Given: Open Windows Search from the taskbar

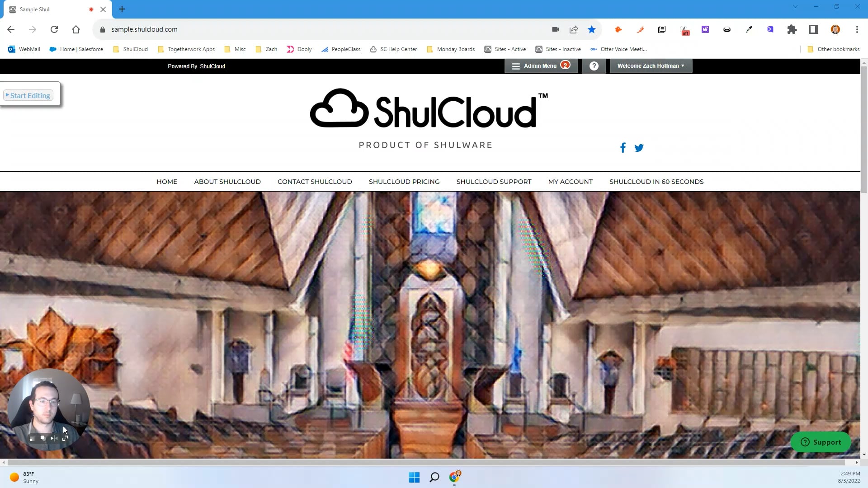Looking at the screenshot, I should point(434,477).
